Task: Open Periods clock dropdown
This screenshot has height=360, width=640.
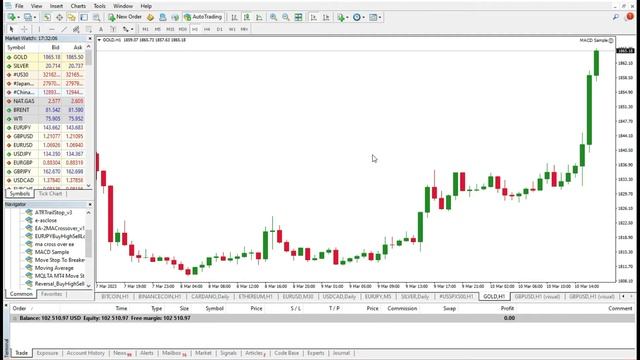Action: (359, 17)
